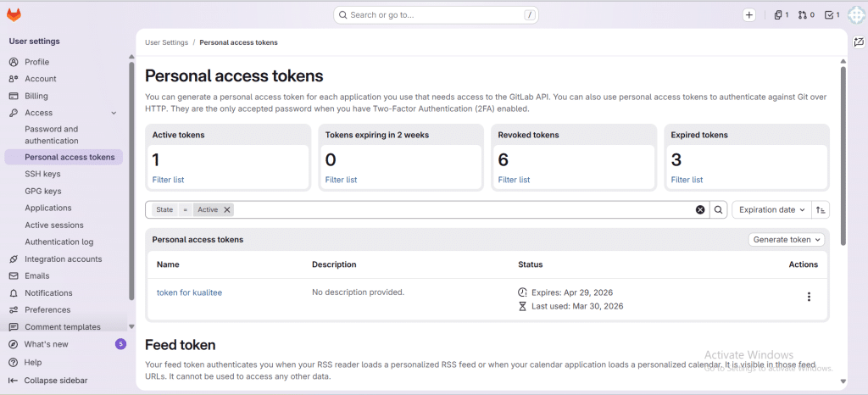Viewport: 868px width, 395px height.
Task: Remove the Active state filter chip
Action: point(227,209)
